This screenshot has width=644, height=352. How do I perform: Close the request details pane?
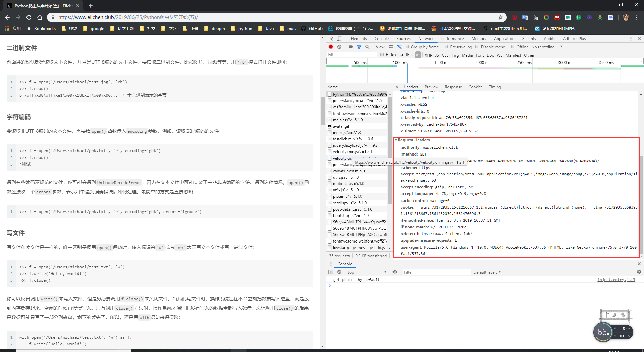tap(397, 87)
